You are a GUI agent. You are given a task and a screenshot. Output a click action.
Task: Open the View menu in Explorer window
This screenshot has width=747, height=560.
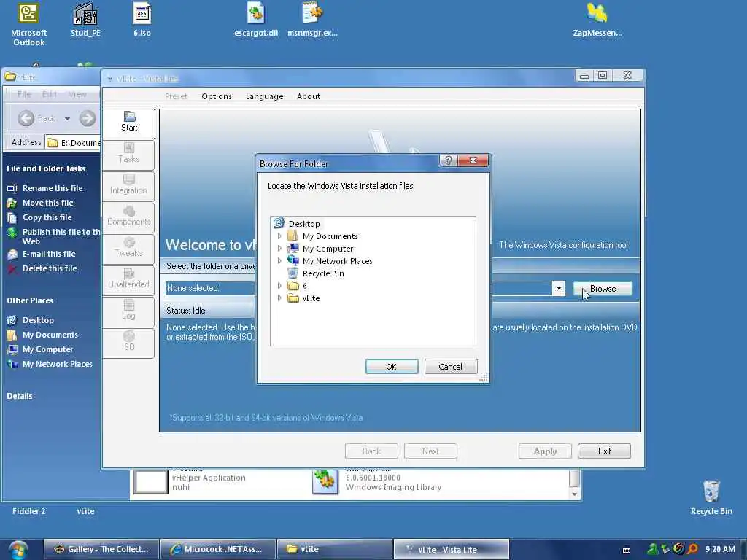point(77,94)
